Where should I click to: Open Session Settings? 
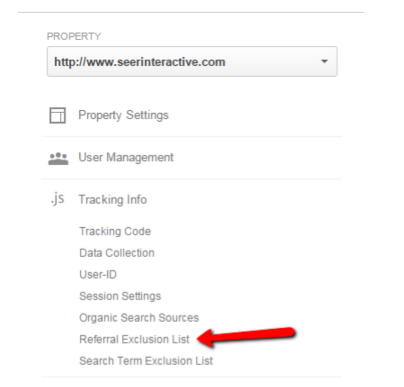coord(120,296)
